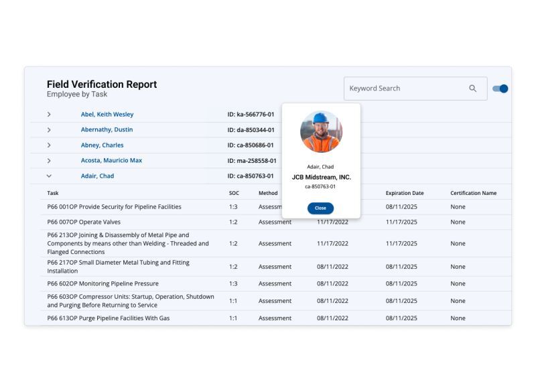Image resolution: width=536 pixels, height=392 pixels.
Task: Disable the toggle switch beside Keyword Search
Action: click(501, 88)
